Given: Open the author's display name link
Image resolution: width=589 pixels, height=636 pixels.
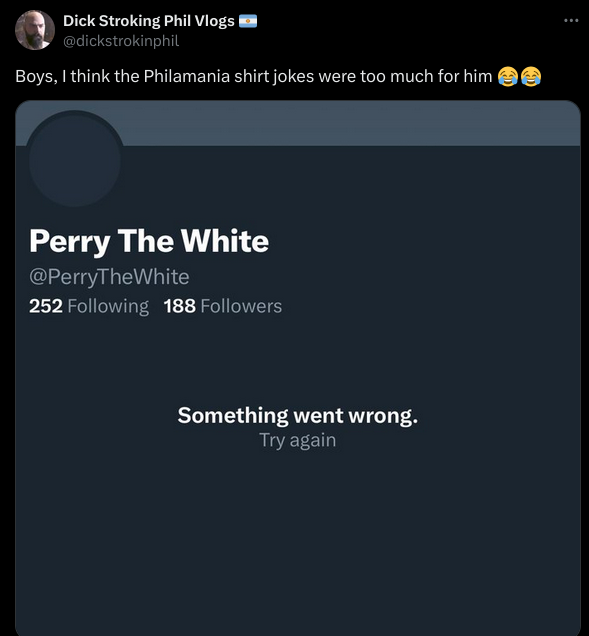Looking at the screenshot, I should [148, 21].
